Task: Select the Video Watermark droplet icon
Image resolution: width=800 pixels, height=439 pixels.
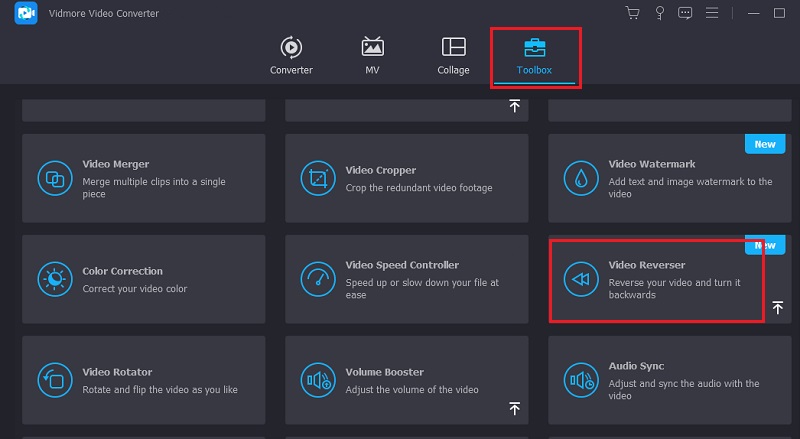Action: tap(581, 178)
